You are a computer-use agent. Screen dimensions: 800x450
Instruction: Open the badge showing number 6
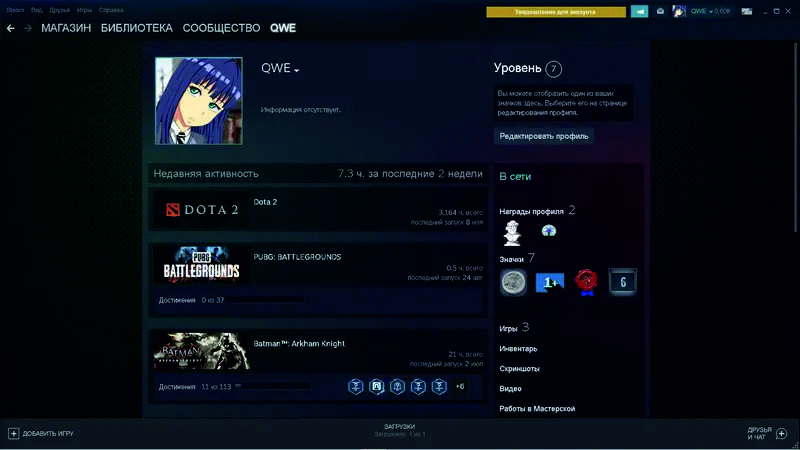(x=623, y=282)
